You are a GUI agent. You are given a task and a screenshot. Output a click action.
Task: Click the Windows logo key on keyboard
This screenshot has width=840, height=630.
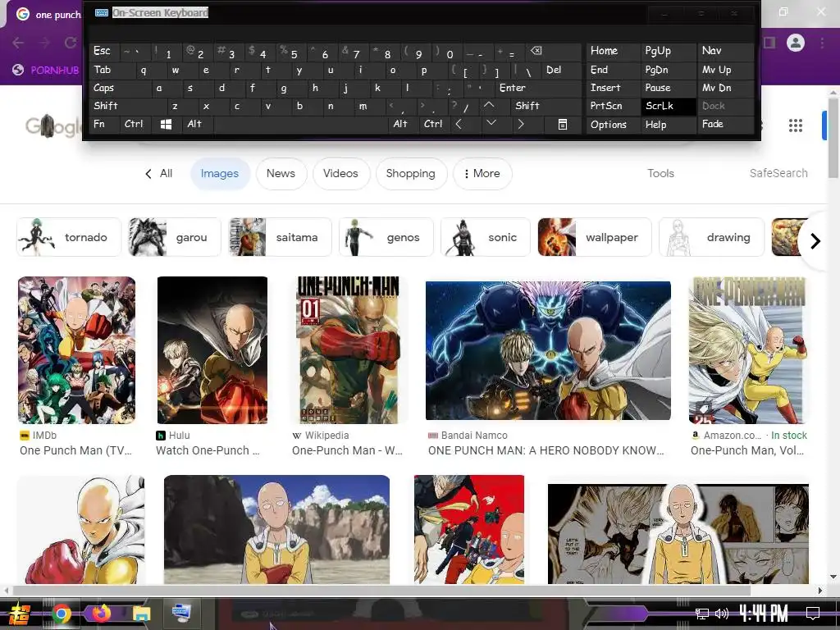(x=166, y=125)
